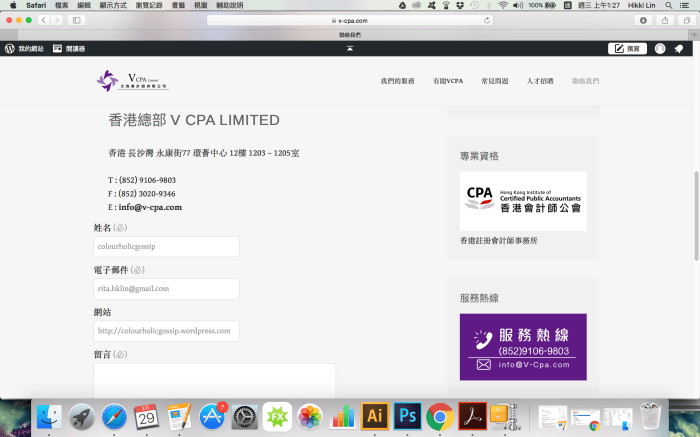Open Google Chrome in the dock
Viewport: 700px width, 437px height.
[439, 416]
